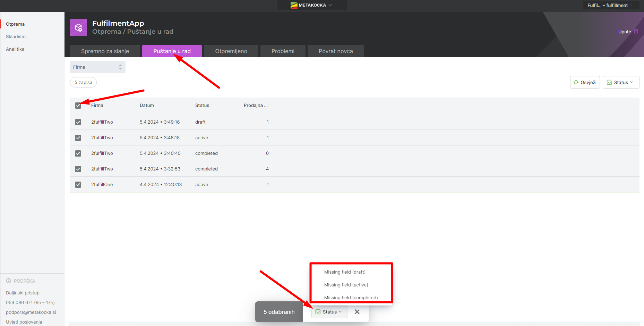This screenshot has height=326, width=644.
Task: Open the Upute help link
Action: pos(625,32)
